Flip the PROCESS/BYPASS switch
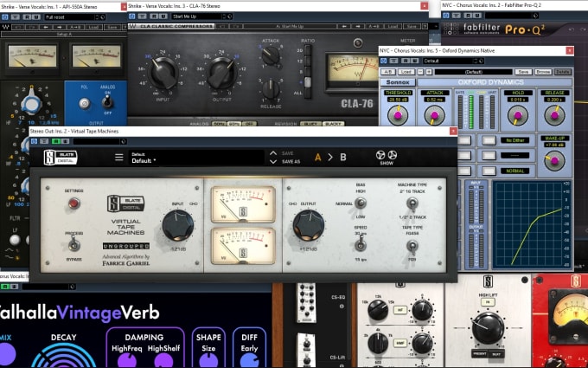 (x=73, y=245)
